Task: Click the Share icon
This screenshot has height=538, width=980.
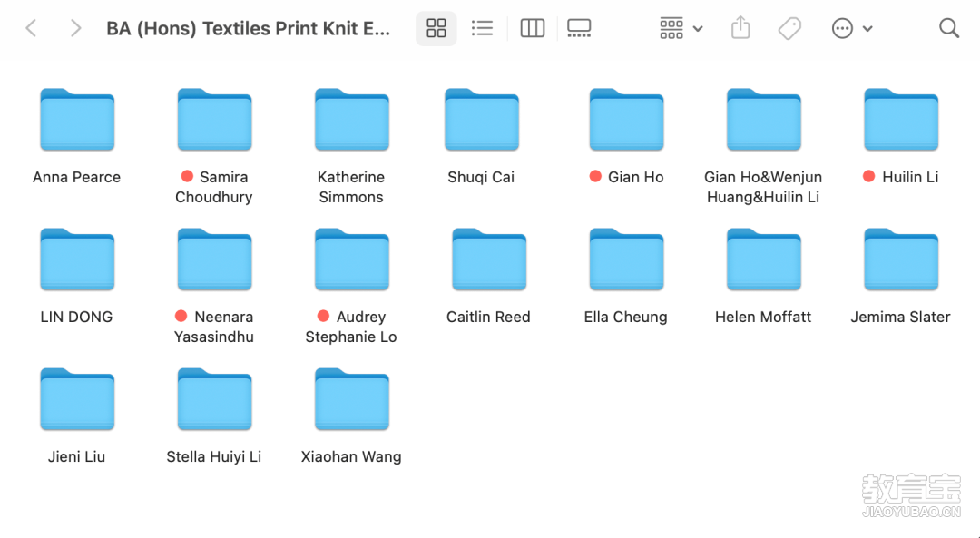Action: [x=740, y=28]
